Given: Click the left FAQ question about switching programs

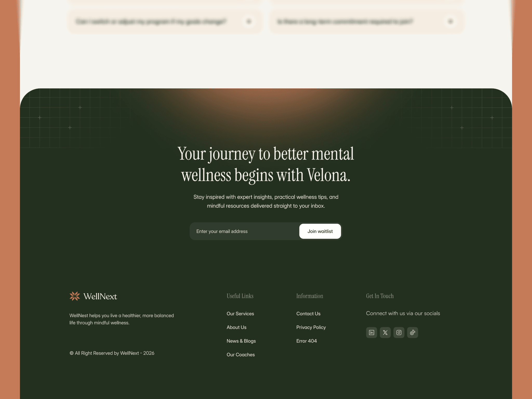Looking at the screenshot, I should [x=151, y=21].
